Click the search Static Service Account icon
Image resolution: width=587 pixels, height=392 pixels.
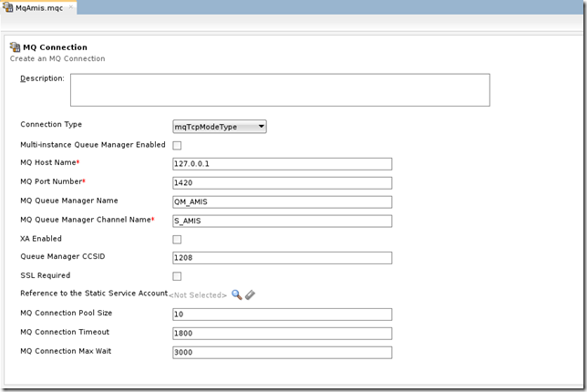[237, 294]
